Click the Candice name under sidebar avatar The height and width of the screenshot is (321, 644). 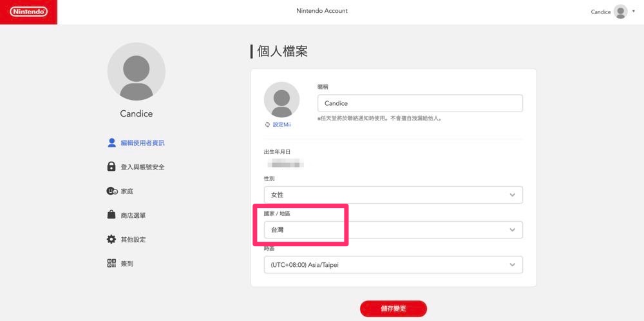pyautogui.click(x=137, y=114)
